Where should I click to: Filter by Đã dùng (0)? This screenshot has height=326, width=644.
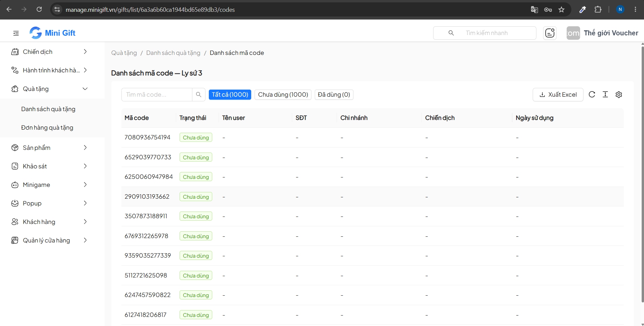coord(334,95)
